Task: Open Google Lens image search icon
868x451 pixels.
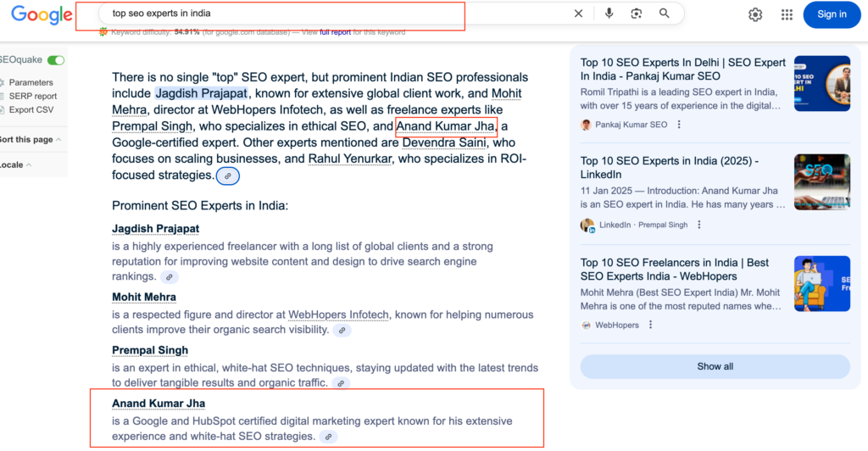Action: coord(636,14)
